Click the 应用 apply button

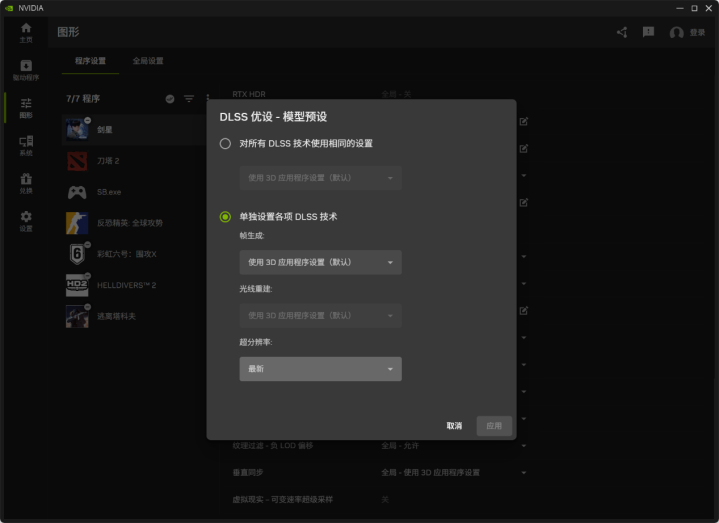click(x=494, y=426)
